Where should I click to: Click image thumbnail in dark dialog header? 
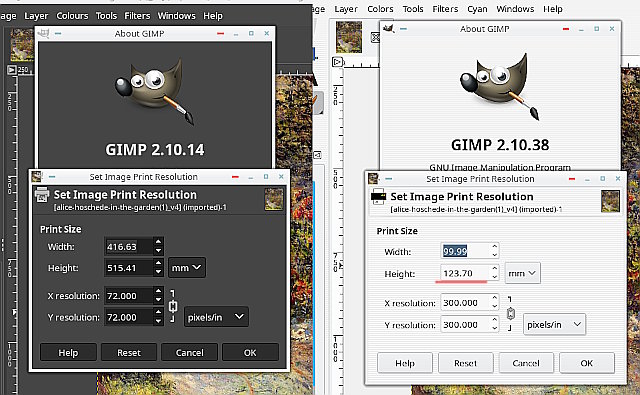click(x=273, y=199)
